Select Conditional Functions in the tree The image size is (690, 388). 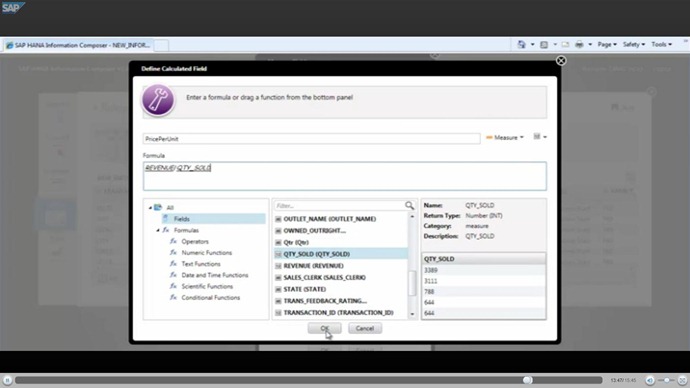click(211, 297)
